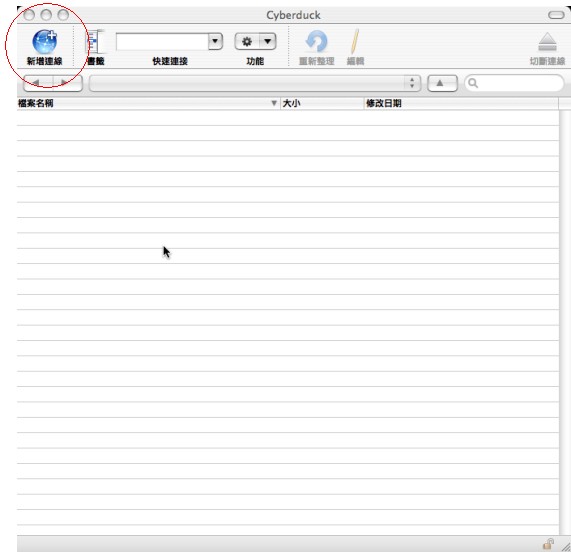Click the lock icon in status bar
The height and width of the screenshot is (552, 571).
548,544
